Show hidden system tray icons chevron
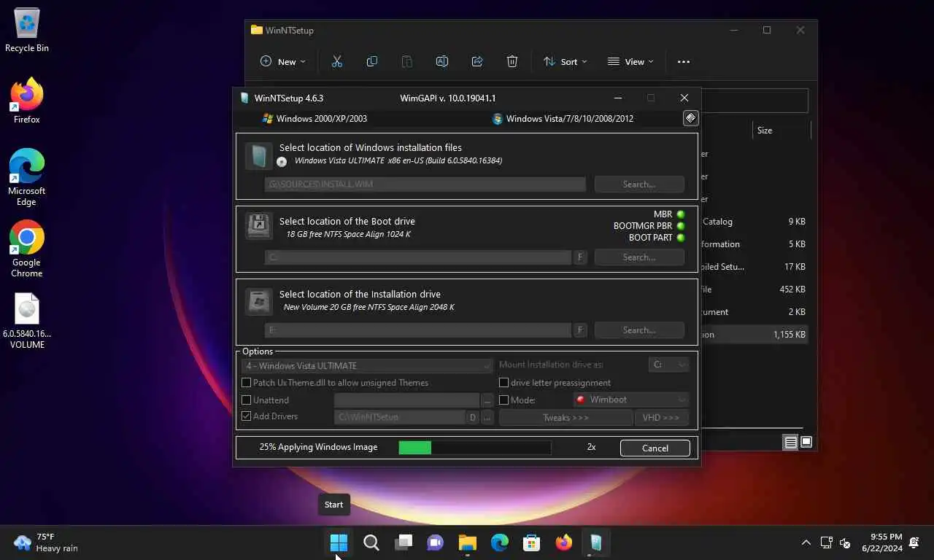Image resolution: width=934 pixels, height=560 pixels. pos(806,542)
